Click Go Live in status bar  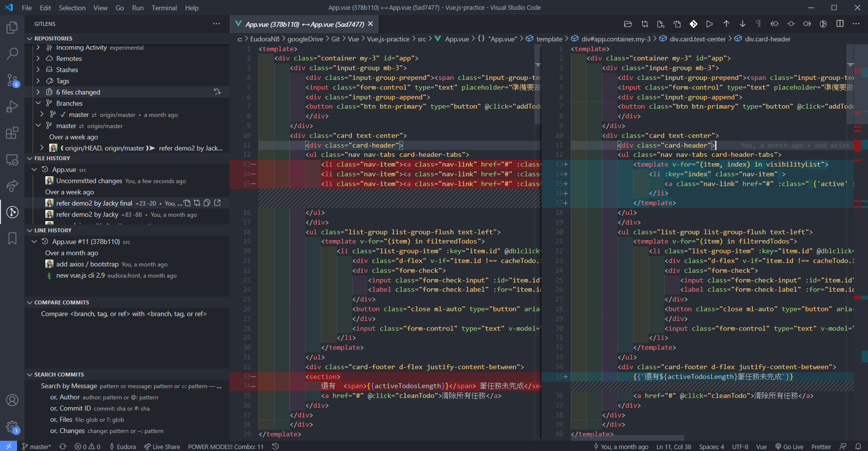[x=789, y=447]
